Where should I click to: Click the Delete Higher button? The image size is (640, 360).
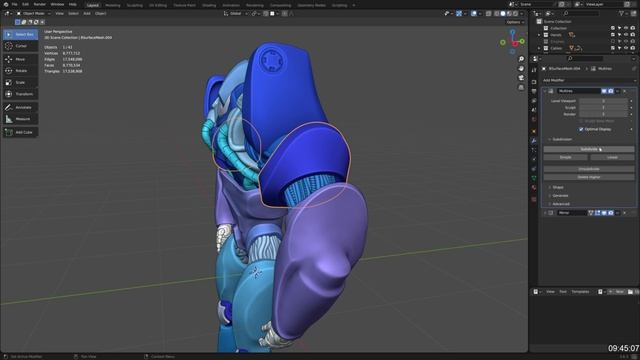point(589,177)
